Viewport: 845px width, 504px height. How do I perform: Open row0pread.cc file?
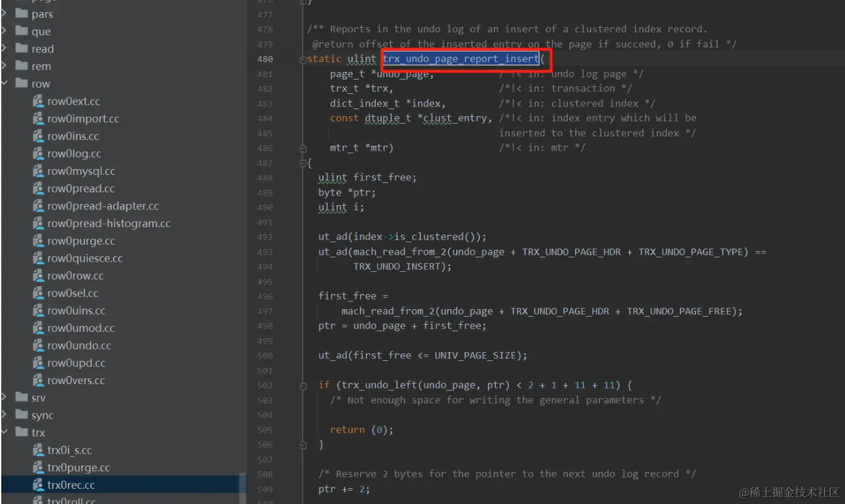(81, 189)
